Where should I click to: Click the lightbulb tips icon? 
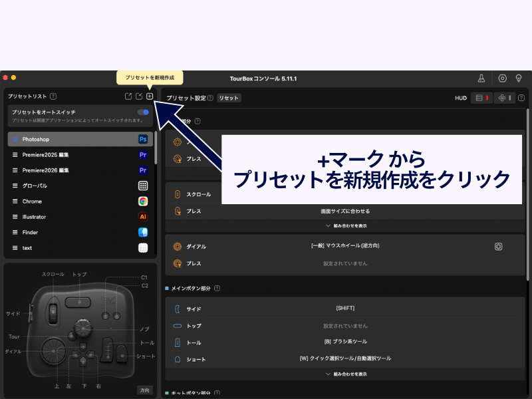pos(519,78)
